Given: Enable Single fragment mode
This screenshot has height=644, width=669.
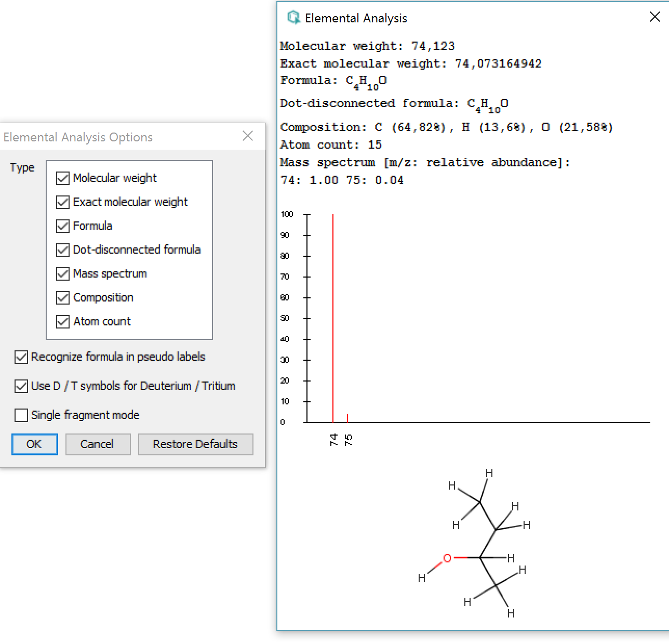Looking at the screenshot, I should pos(21,415).
